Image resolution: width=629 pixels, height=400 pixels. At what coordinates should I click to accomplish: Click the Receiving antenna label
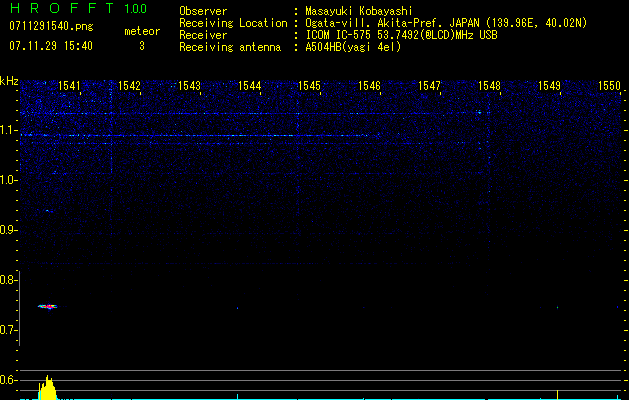tap(230, 47)
